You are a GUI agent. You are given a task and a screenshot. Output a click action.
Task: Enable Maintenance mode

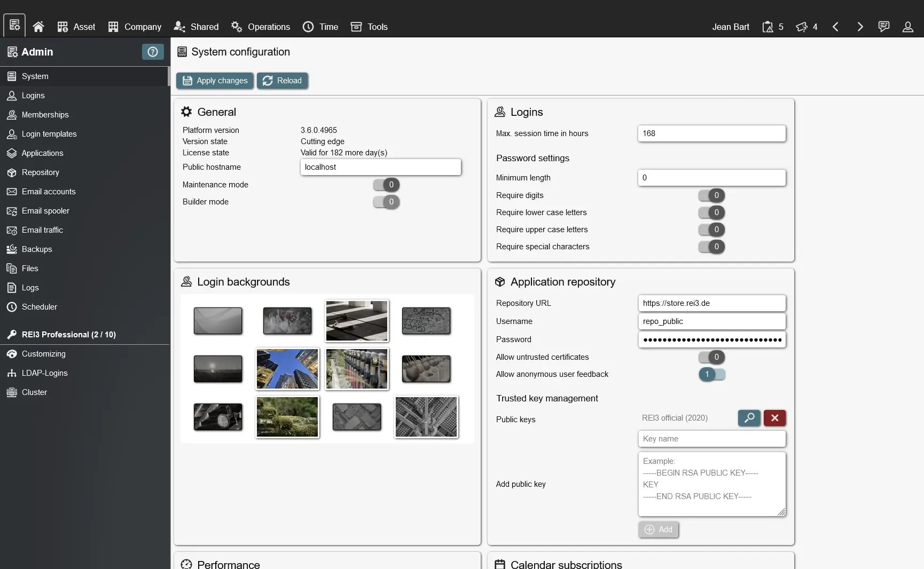[x=386, y=185]
